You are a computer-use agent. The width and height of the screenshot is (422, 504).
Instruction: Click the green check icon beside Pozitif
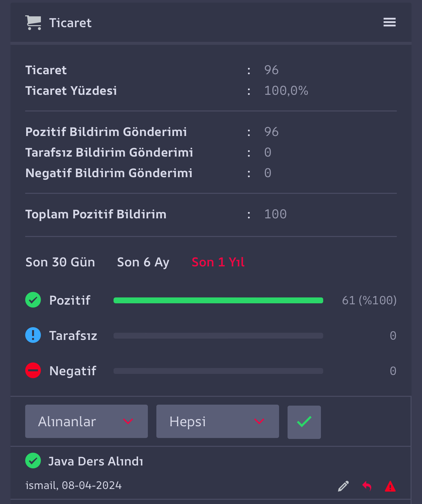pos(33,300)
